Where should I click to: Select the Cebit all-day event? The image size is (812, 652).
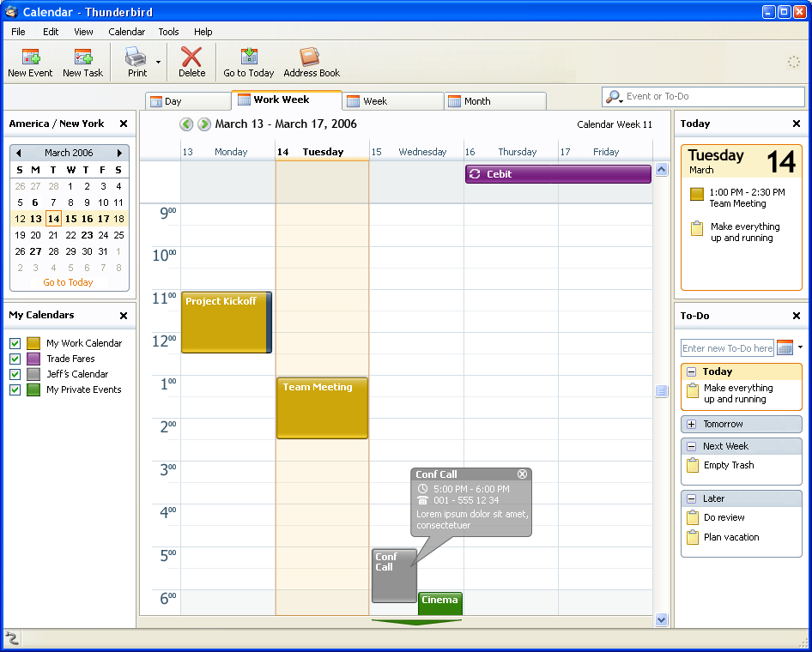pyautogui.click(x=558, y=174)
